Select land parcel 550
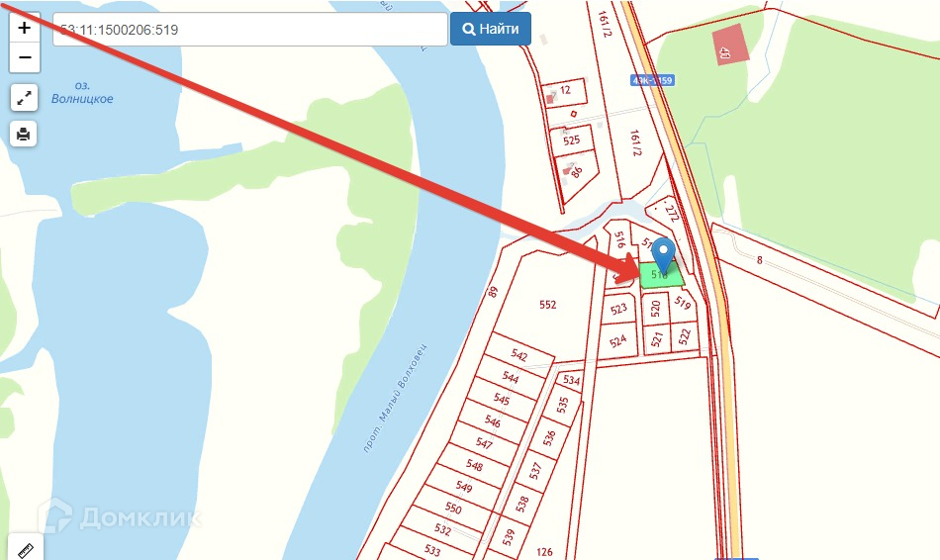Screen dimensions: 940x560 [453, 509]
